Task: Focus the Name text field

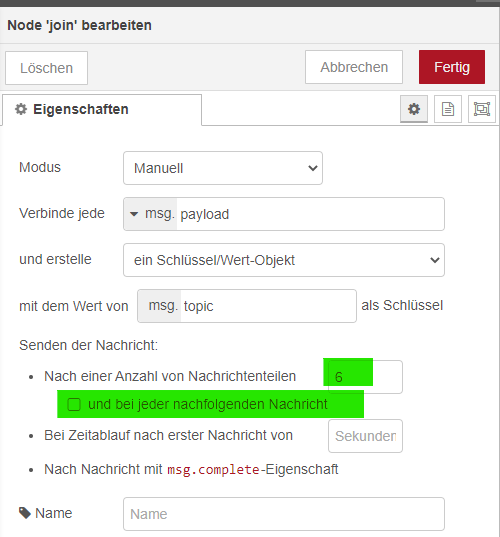Action: [284, 514]
